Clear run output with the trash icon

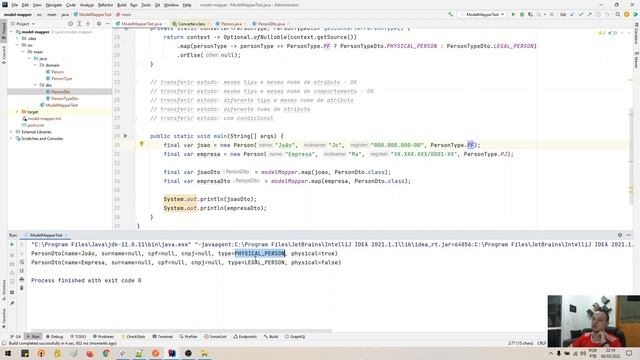tap(22, 288)
